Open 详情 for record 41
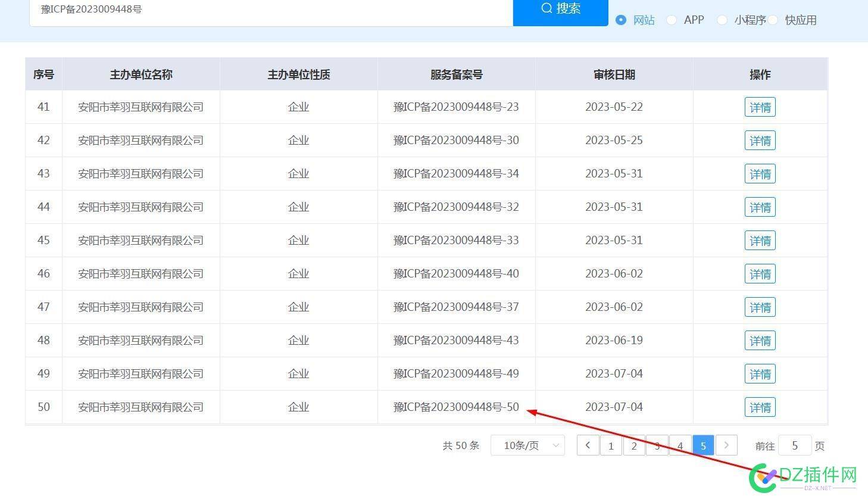The height and width of the screenshot is (502, 868). coord(760,107)
